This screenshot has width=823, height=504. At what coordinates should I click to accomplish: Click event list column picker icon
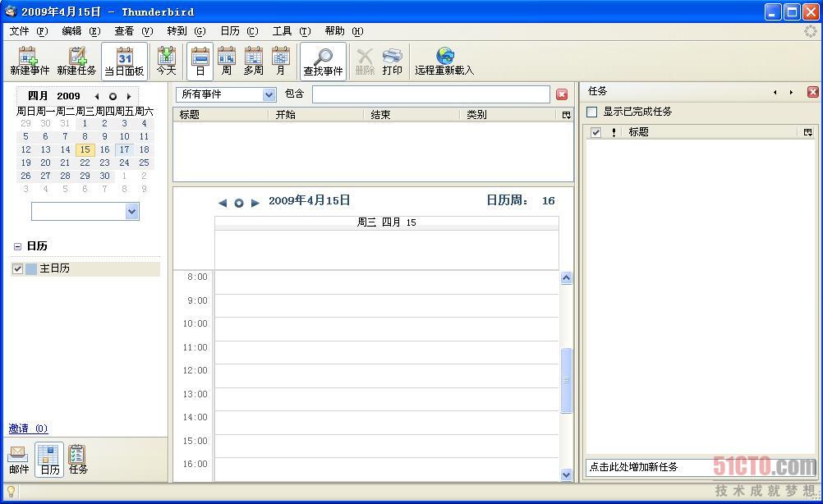tap(567, 115)
